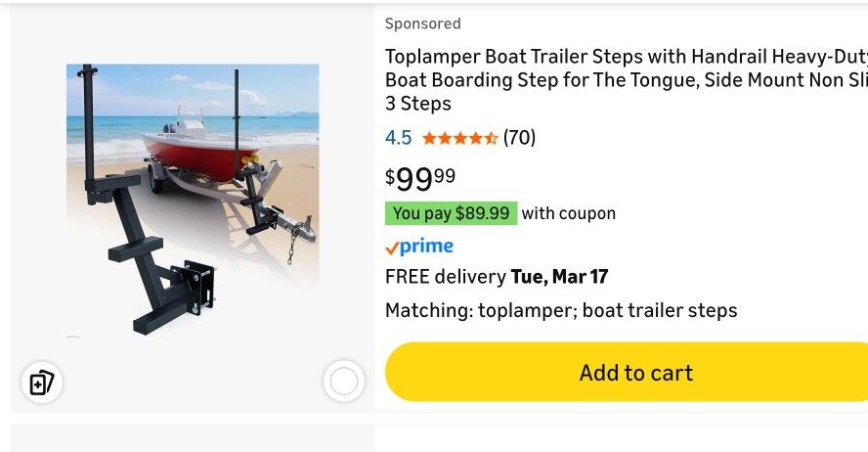Click the Sponsored label
The width and height of the screenshot is (868, 452).
(422, 23)
